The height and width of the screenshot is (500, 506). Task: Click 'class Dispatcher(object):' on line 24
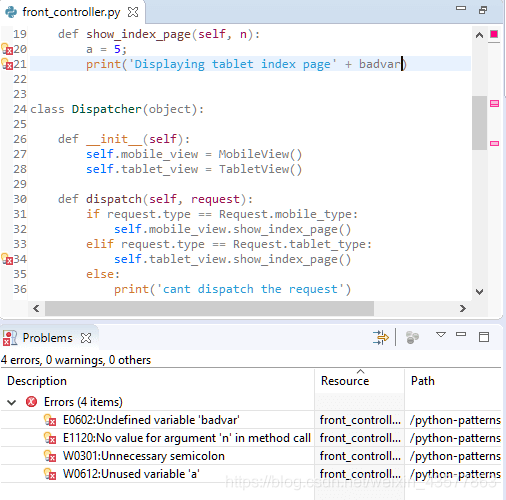pyautogui.click(x=117, y=109)
